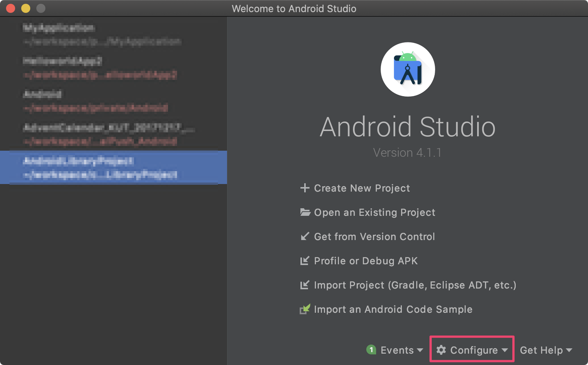This screenshot has width=588, height=365.
Task: Click the arrow icon for Get from Version Control
Action: click(x=305, y=236)
